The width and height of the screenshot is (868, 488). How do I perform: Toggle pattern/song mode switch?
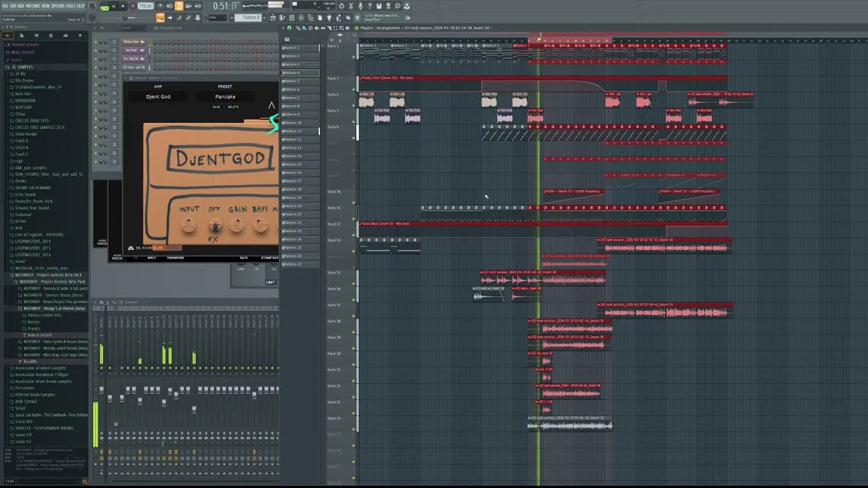coord(104,6)
